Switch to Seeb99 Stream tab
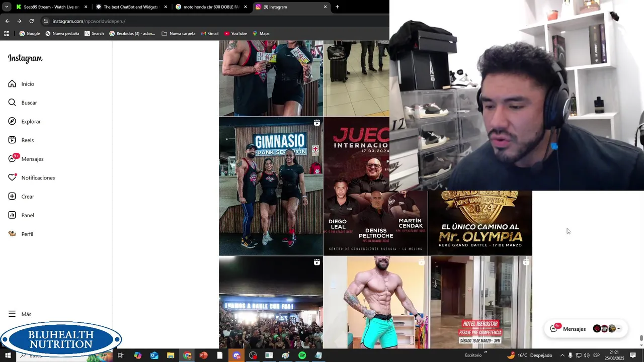Screen dimensions: 644x362 [x=51, y=7]
